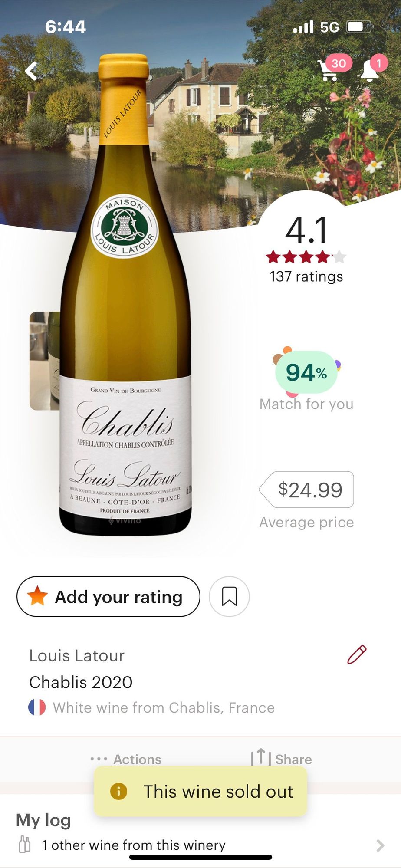Tap the three-dots Actions icon
401x868 pixels.
(x=99, y=759)
